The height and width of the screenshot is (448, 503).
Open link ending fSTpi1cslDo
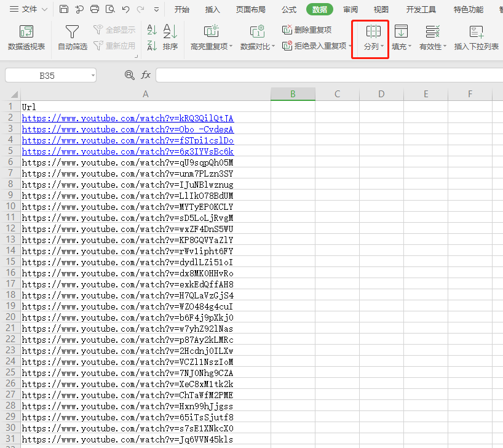point(128,140)
